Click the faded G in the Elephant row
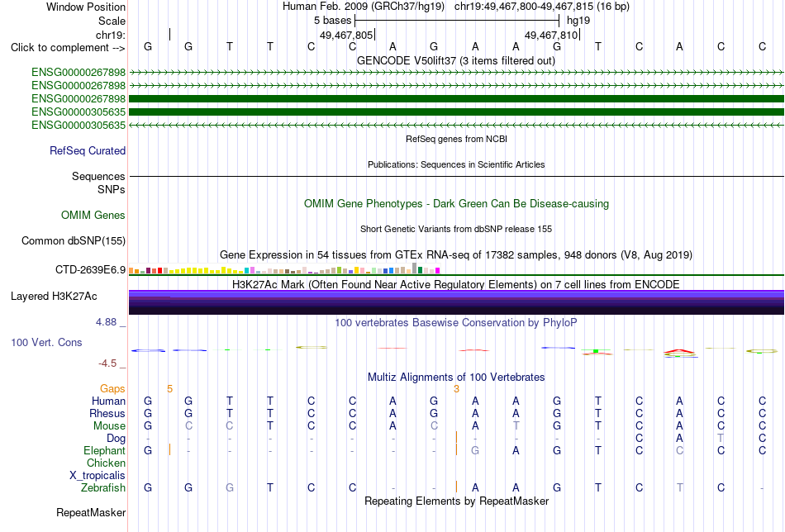 pos(475,450)
